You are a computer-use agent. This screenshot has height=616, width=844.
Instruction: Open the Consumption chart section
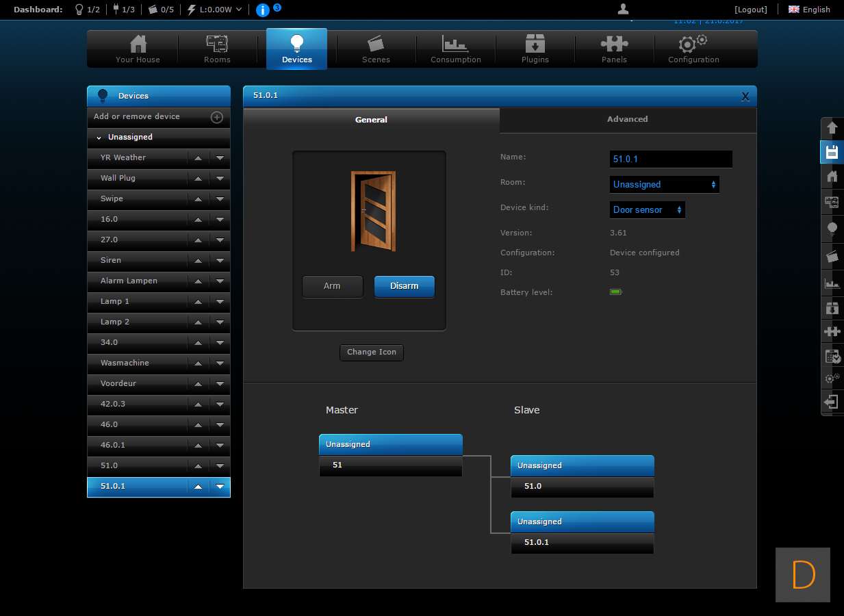455,49
